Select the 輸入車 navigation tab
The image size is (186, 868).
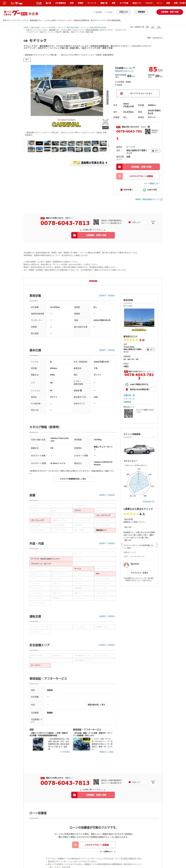click(x=48, y=3)
